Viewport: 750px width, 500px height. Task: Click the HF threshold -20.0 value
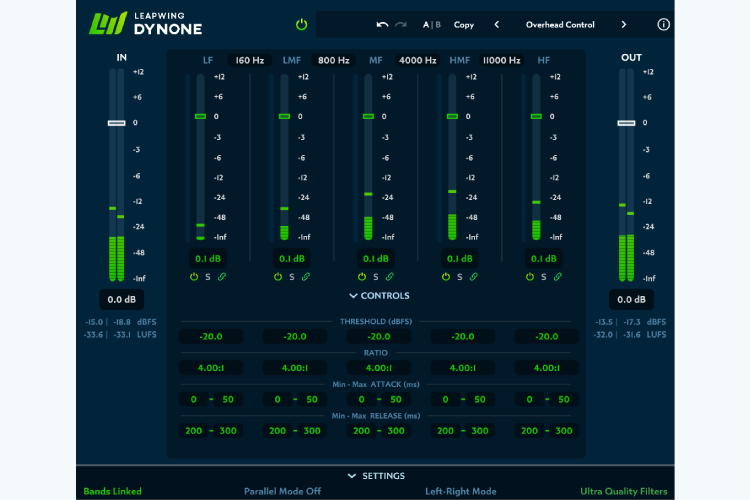point(547,336)
